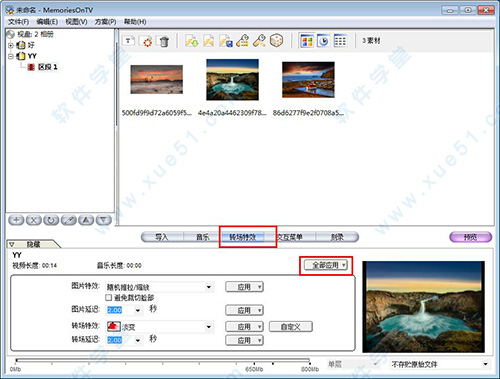Viewport: 500px width, 379px height.
Task: Switch to the 导入 tab
Action: pos(162,237)
